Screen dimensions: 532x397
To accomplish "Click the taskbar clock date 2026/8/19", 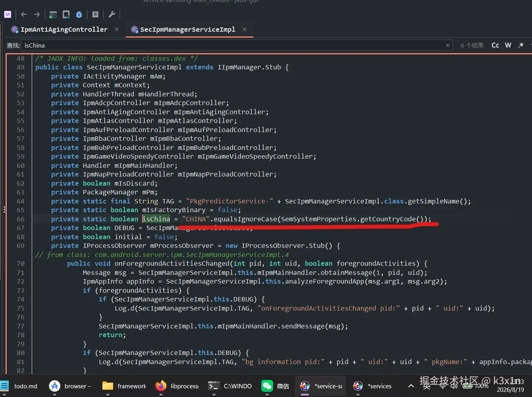I will 510,390.
